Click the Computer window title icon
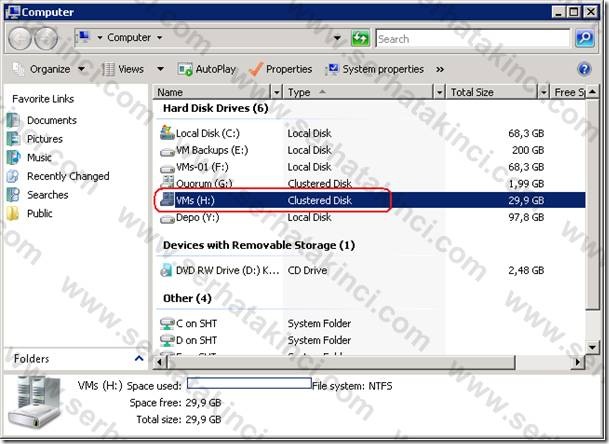Image resolution: width=609 pixels, height=444 pixels. (x=12, y=12)
